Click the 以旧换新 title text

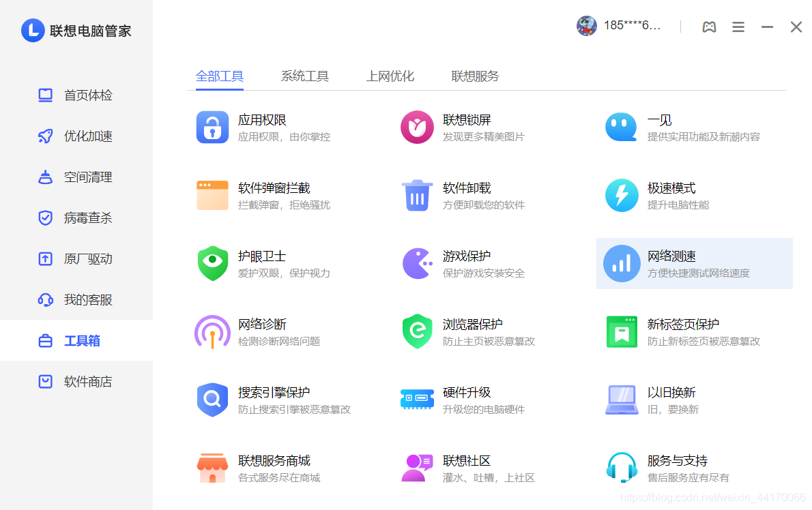coord(671,393)
